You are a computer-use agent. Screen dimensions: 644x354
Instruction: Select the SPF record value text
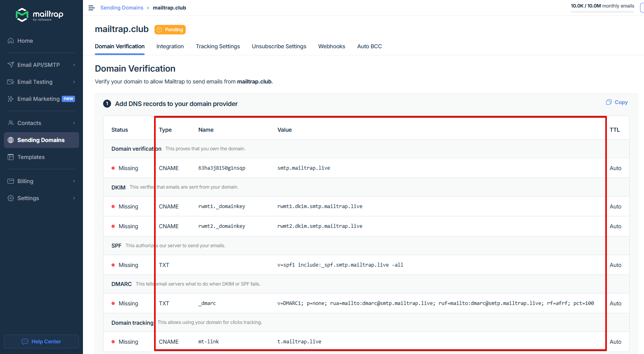coord(340,265)
